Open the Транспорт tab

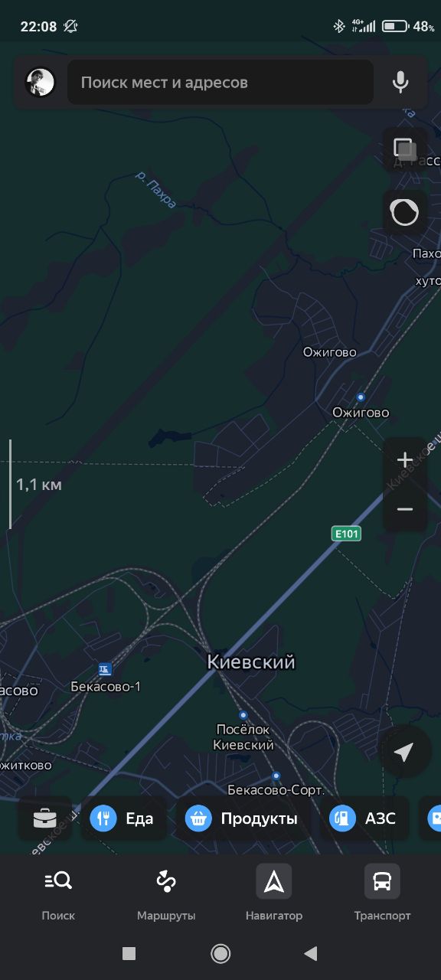pyautogui.click(x=382, y=893)
